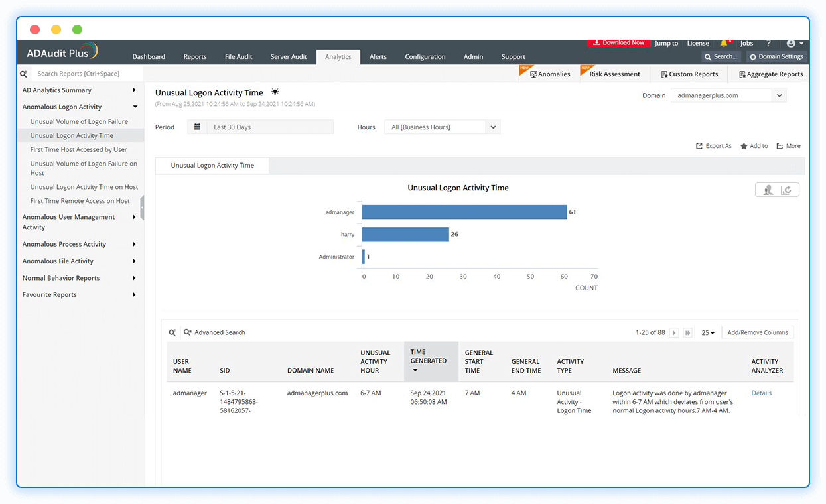Open the user account avatar menu
The height and width of the screenshot is (504, 826).
coord(790,43)
